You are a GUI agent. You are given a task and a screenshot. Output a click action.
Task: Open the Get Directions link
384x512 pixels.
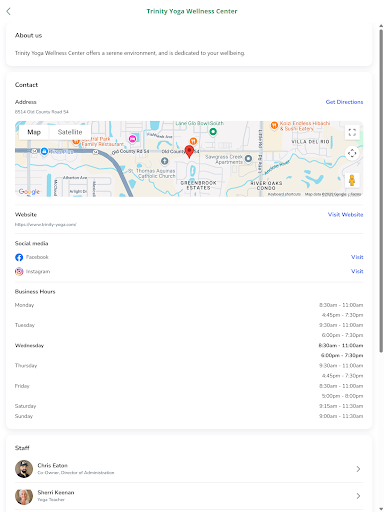(x=344, y=102)
